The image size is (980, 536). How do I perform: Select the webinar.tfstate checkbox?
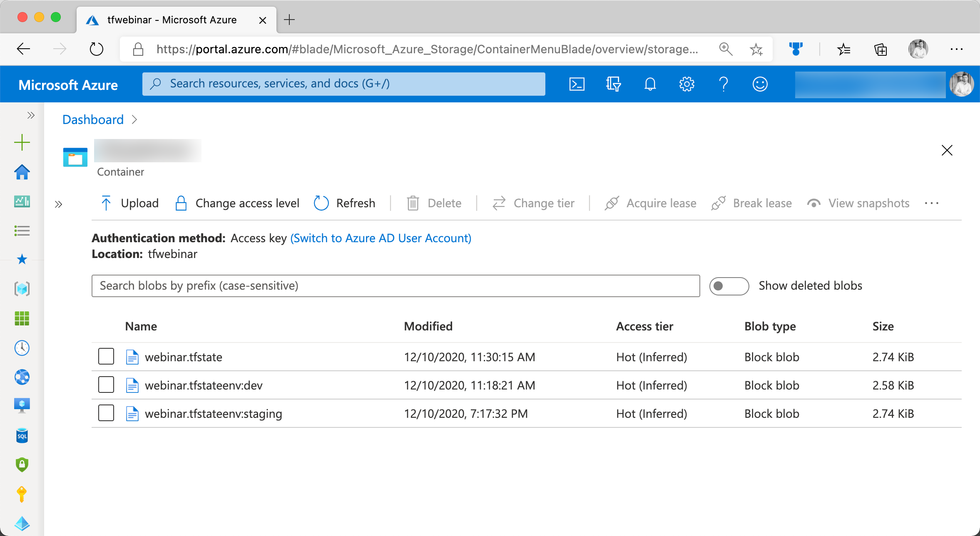click(x=106, y=357)
